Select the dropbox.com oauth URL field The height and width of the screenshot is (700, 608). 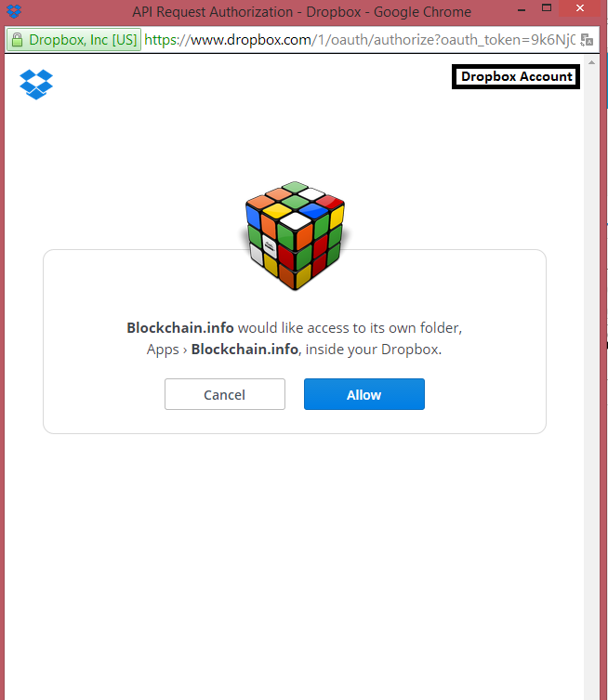pyautogui.click(x=360, y=40)
